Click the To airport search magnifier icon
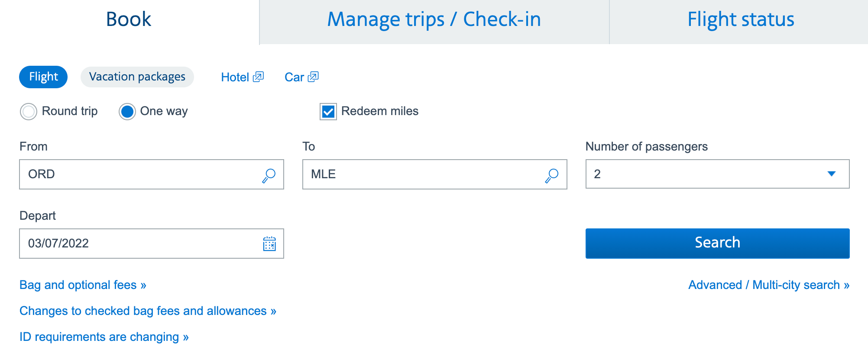 click(x=552, y=175)
